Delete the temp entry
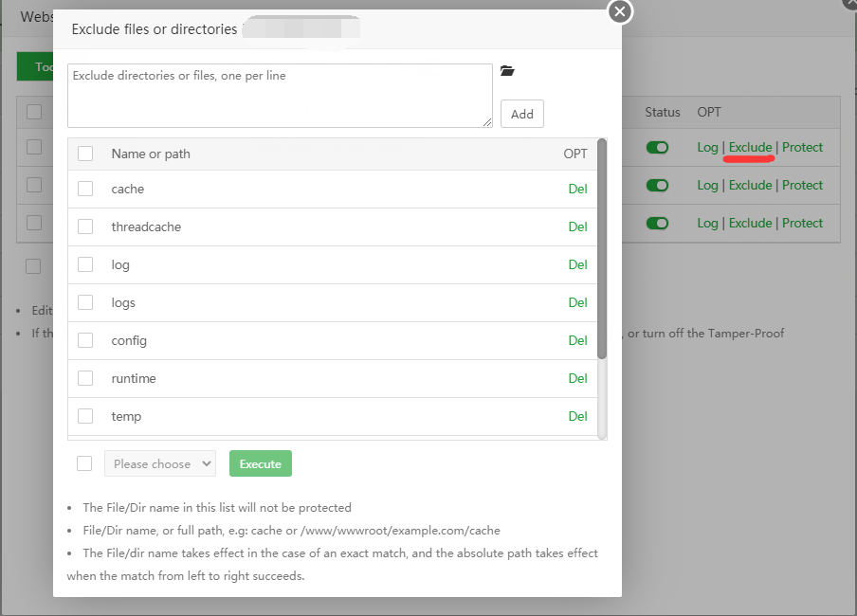The height and width of the screenshot is (616, 857). [x=577, y=416]
